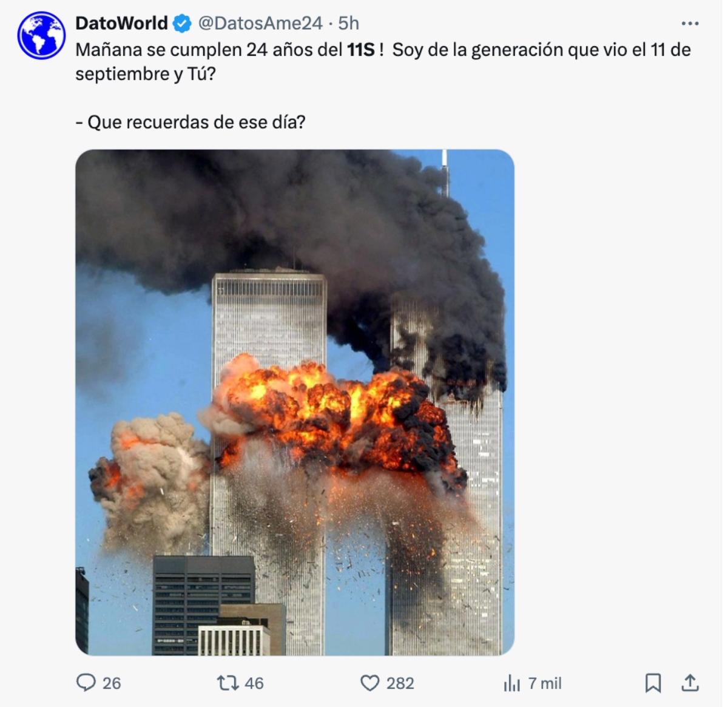Click the tweet text starting 'Mañana se cumplen'
Screen dimensions: 728x707
click(383, 62)
